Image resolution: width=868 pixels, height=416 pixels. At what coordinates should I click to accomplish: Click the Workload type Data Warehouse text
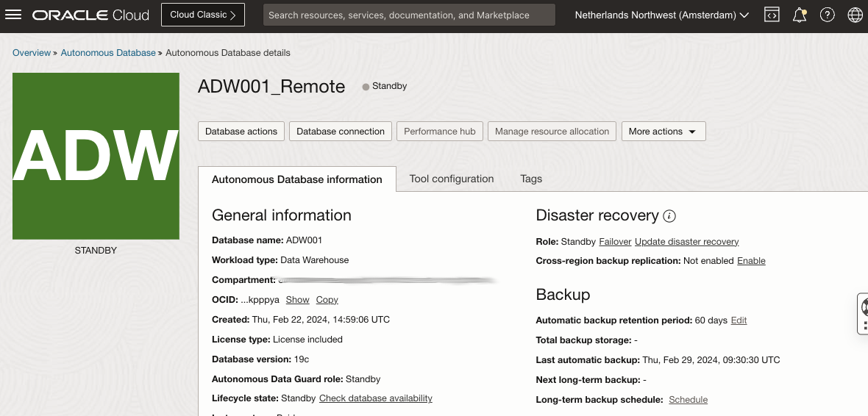pos(314,260)
